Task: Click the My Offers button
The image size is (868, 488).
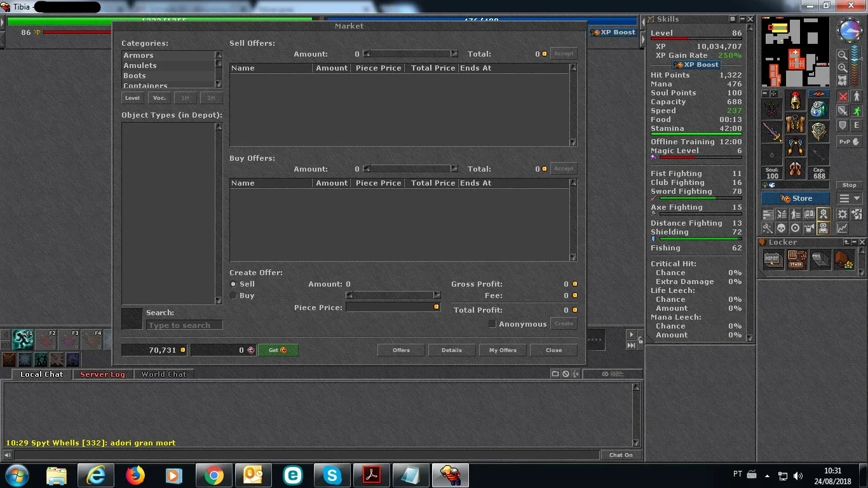Action: click(503, 350)
